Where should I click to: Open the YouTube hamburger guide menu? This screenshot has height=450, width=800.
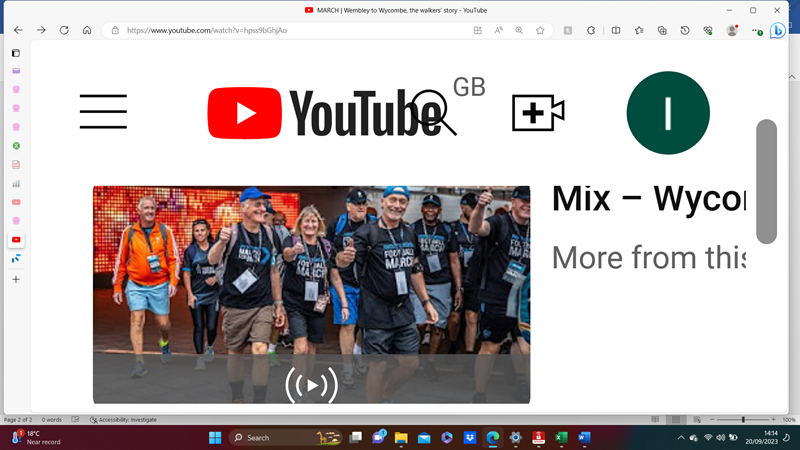tap(103, 111)
